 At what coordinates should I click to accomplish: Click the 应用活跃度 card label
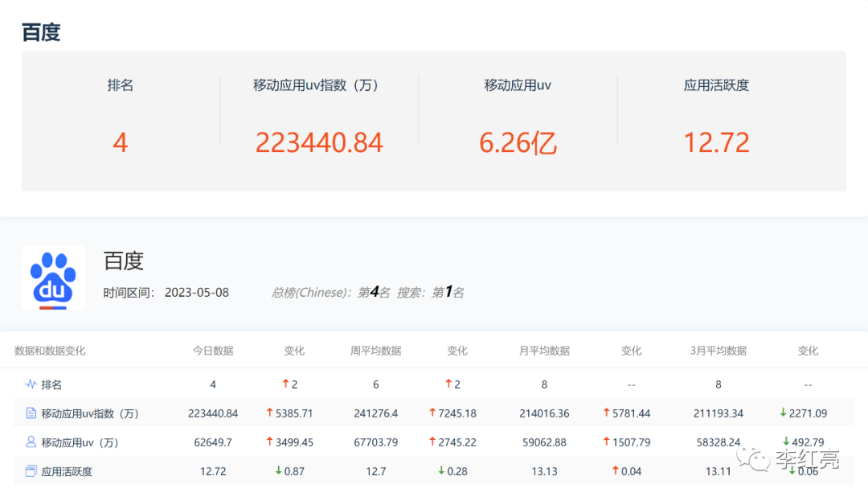click(x=716, y=85)
